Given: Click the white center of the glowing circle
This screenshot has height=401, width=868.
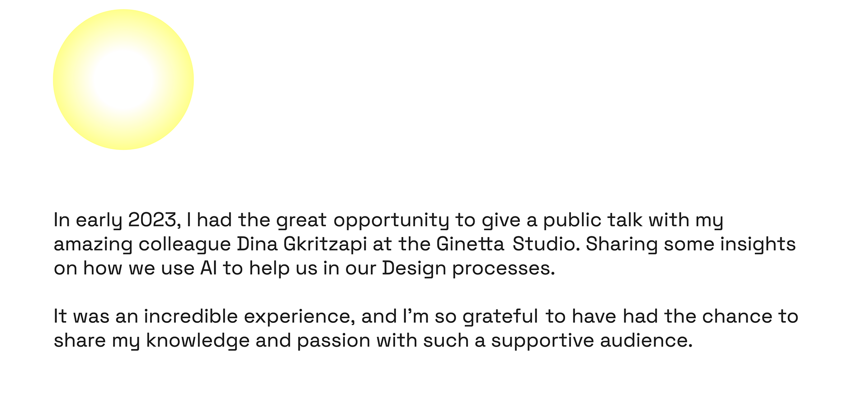Looking at the screenshot, I should pyautogui.click(x=123, y=80).
